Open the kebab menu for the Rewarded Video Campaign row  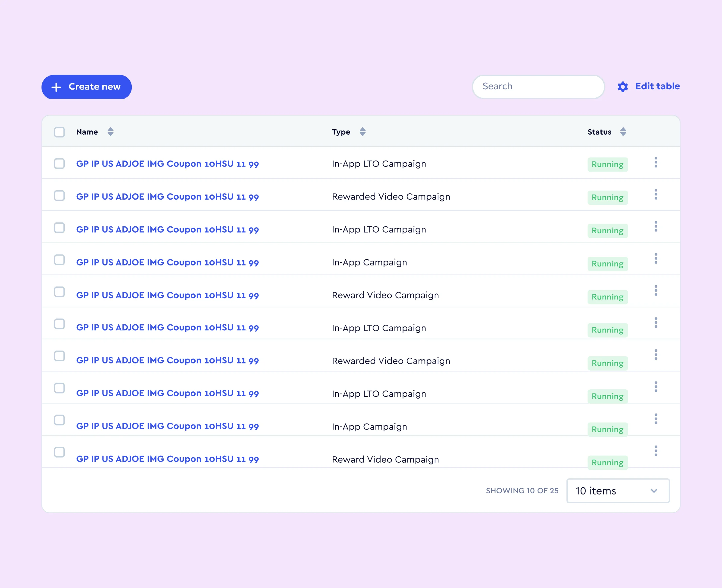coord(656,194)
